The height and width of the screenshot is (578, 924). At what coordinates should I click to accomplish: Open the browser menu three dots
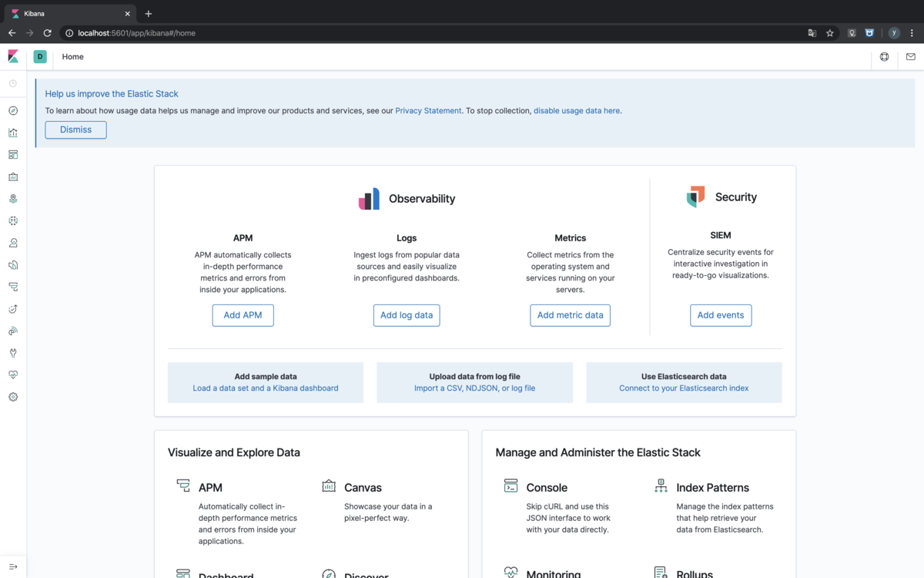[913, 33]
